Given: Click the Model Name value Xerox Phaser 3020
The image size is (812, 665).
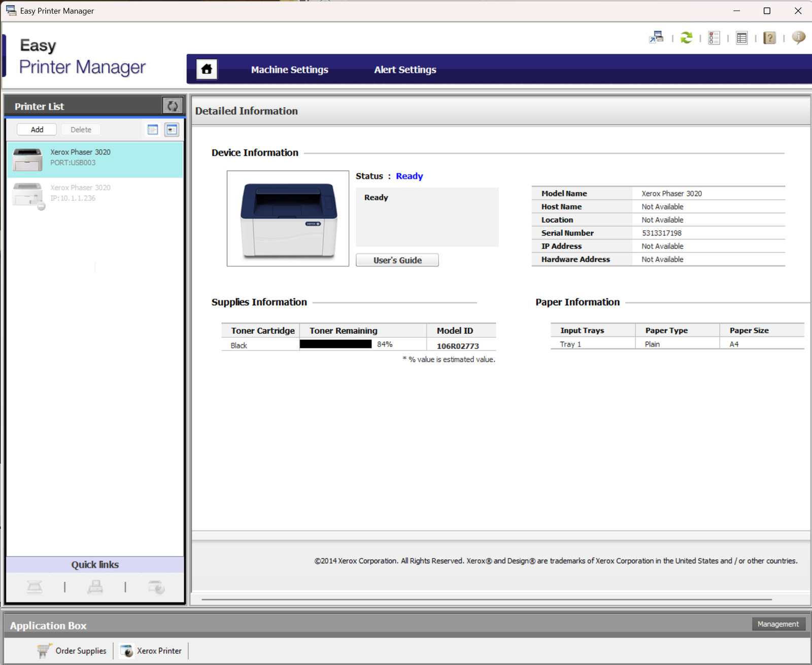Looking at the screenshot, I should click(x=671, y=193).
